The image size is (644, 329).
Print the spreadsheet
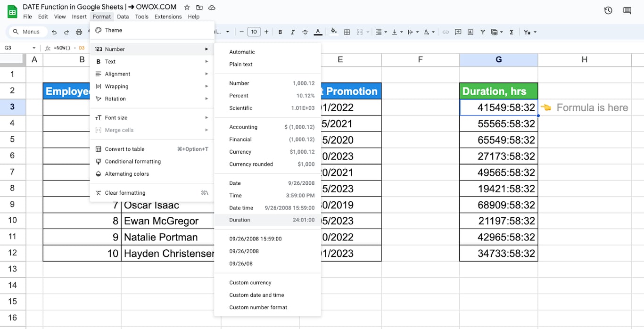point(79,32)
